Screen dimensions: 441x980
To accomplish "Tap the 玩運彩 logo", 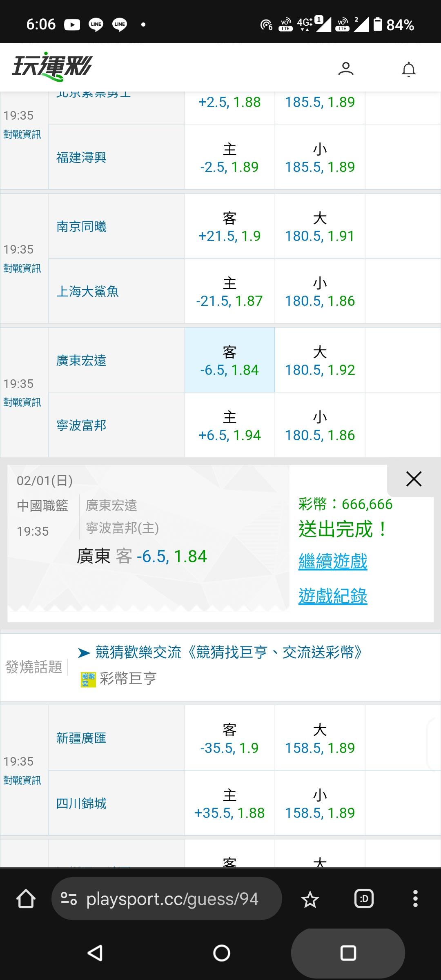I will pos(52,67).
